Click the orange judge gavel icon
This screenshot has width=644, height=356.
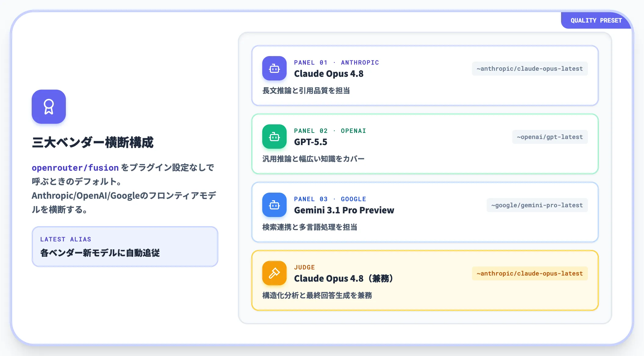[x=274, y=273]
